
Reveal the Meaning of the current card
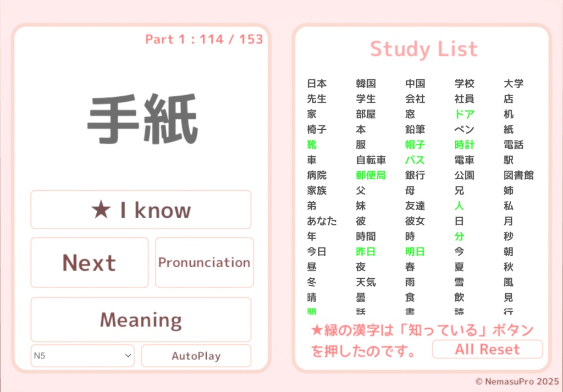pos(141,319)
